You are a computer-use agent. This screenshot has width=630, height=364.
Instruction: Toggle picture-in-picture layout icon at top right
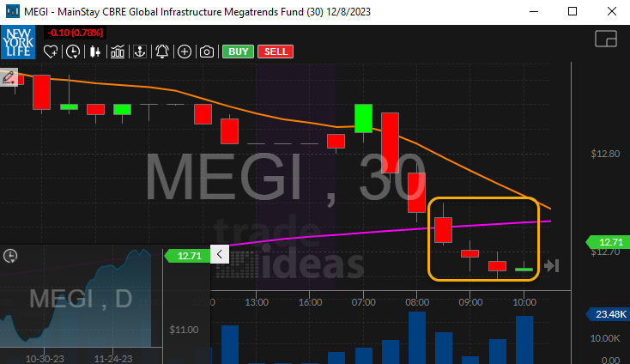tap(606, 39)
